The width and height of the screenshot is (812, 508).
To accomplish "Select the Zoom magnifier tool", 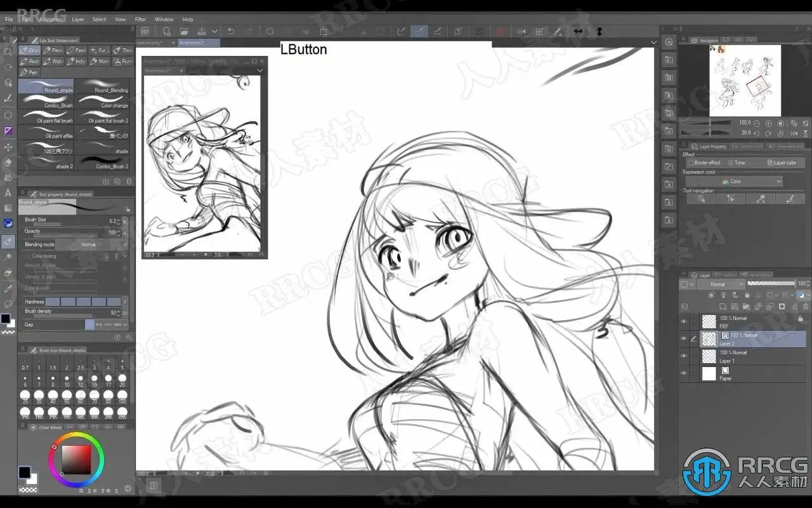I will [8, 52].
